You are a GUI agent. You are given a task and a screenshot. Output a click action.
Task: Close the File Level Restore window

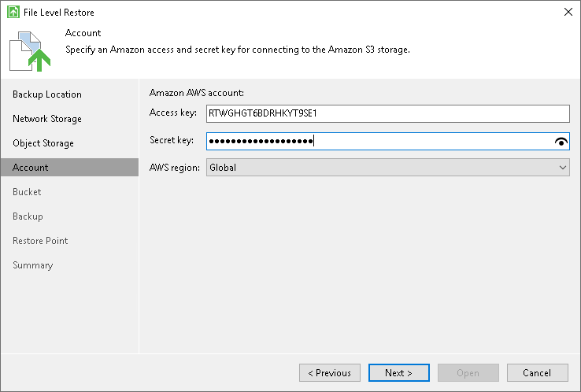[x=568, y=12]
